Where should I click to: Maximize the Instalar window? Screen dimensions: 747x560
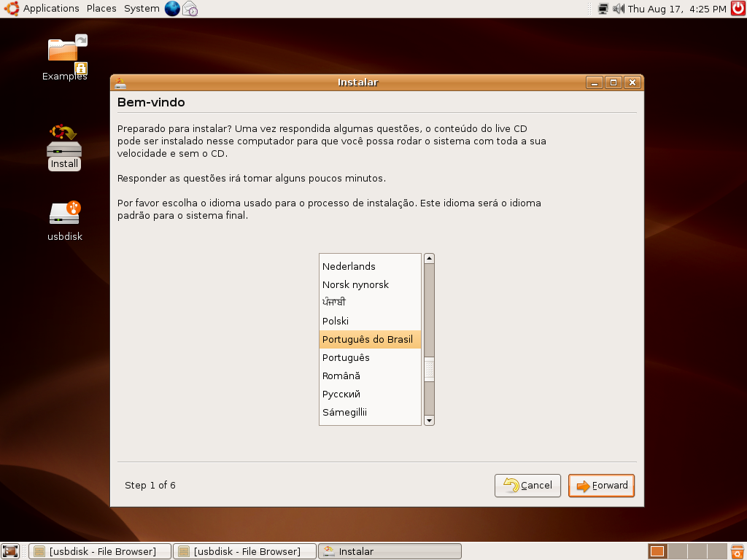point(613,82)
